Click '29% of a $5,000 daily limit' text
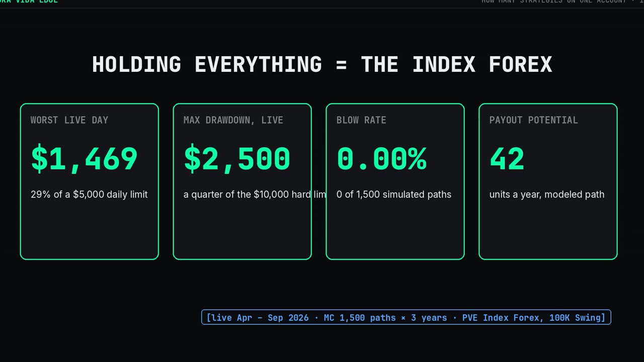644x362 pixels. tap(89, 195)
